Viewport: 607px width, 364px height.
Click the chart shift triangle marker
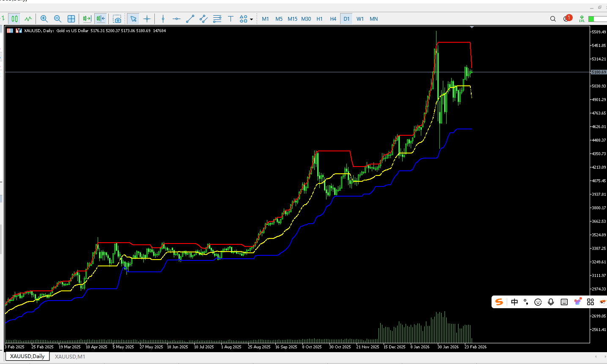(x=472, y=27)
